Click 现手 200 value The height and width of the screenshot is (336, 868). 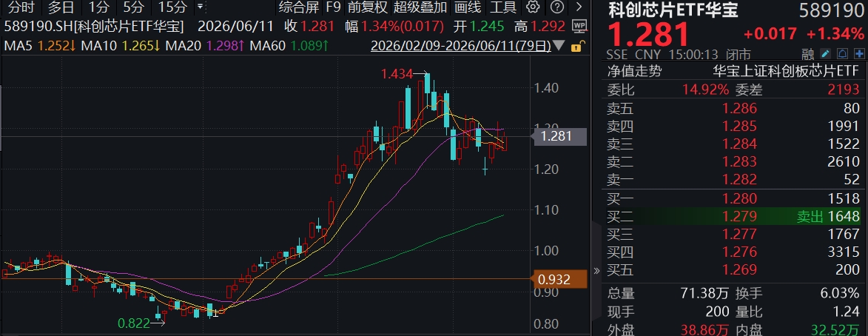(x=718, y=311)
